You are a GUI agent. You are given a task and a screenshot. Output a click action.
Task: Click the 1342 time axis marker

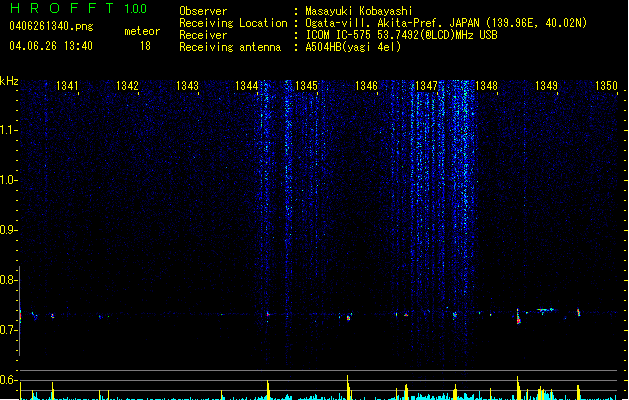pos(127,86)
